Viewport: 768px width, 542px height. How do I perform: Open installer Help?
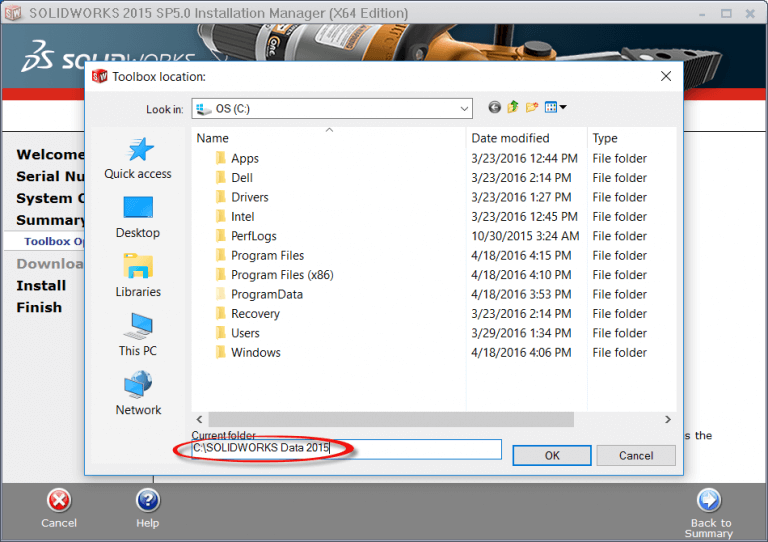pyautogui.click(x=147, y=501)
